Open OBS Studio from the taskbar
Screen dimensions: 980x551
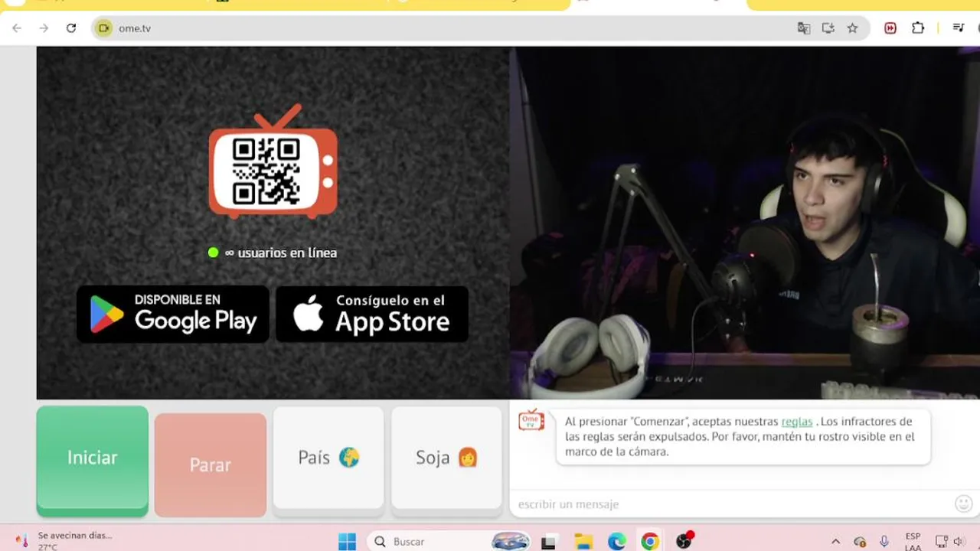click(x=684, y=542)
